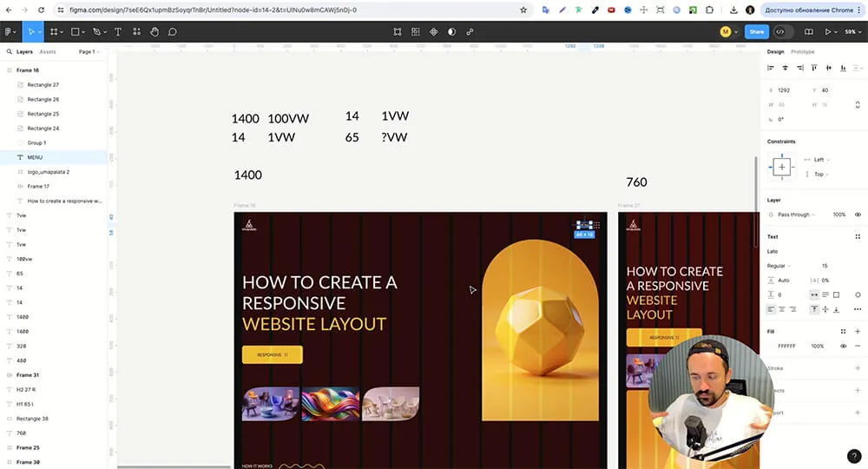The width and height of the screenshot is (868, 469).
Task: Enable auto height text resizing
Action: [x=825, y=294]
